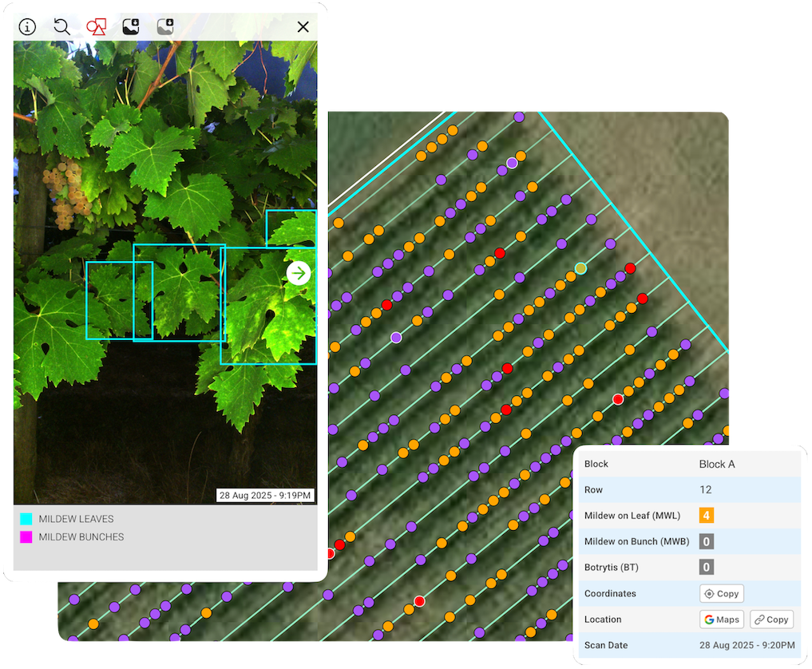Image resolution: width=812 pixels, height=669 pixels.
Task: Click the Block A value in details
Action: coord(717,464)
